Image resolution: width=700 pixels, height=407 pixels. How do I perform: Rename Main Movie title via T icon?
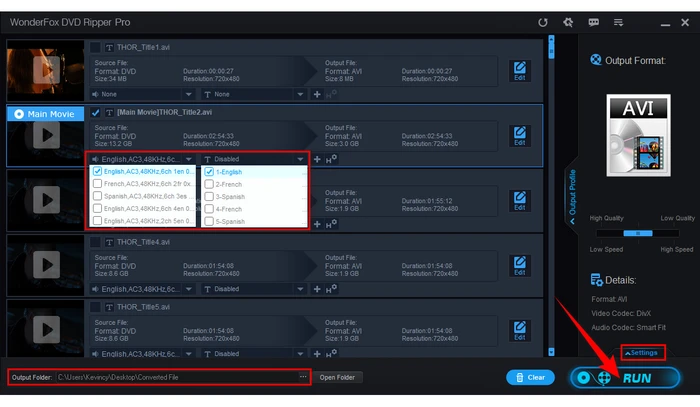pos(109,112)
